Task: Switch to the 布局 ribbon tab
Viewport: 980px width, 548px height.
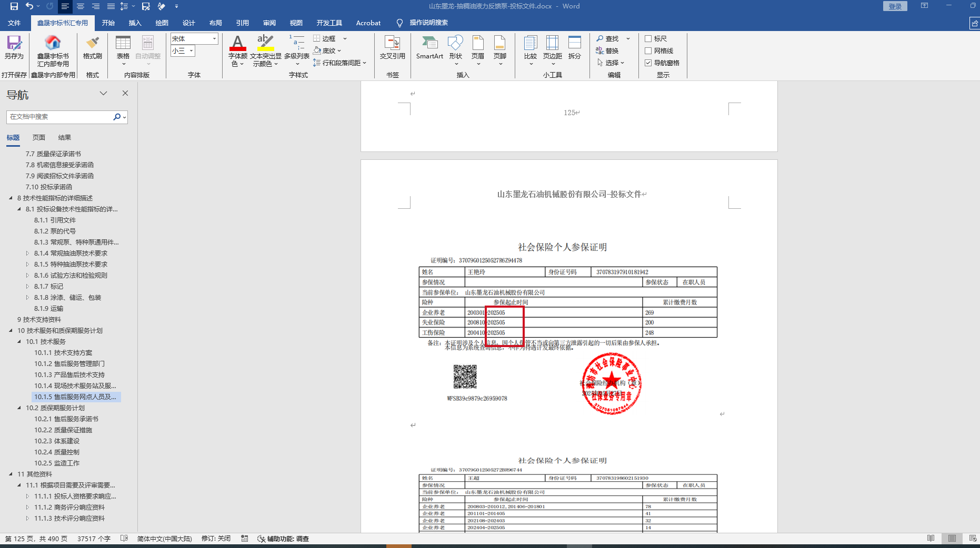Action: [216, 23]
